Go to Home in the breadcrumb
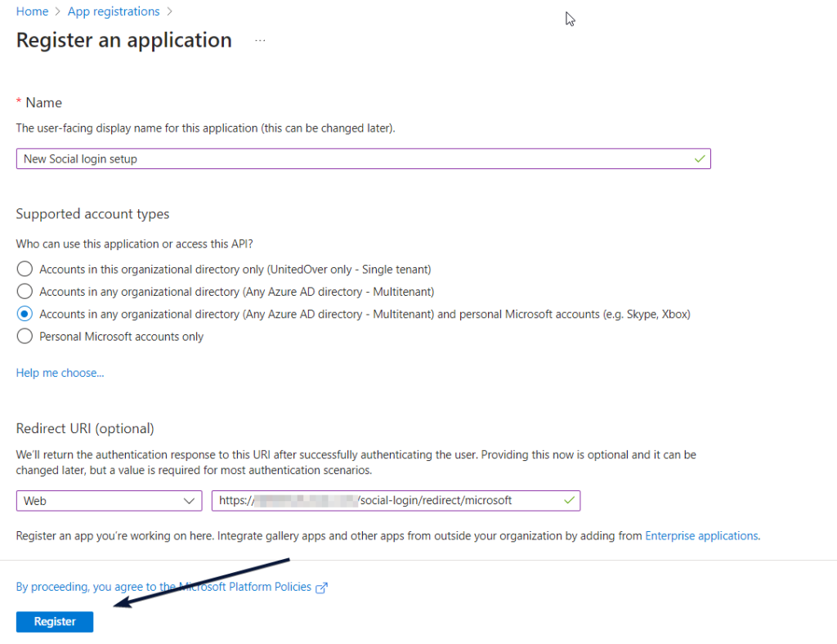 coord(32,11)
